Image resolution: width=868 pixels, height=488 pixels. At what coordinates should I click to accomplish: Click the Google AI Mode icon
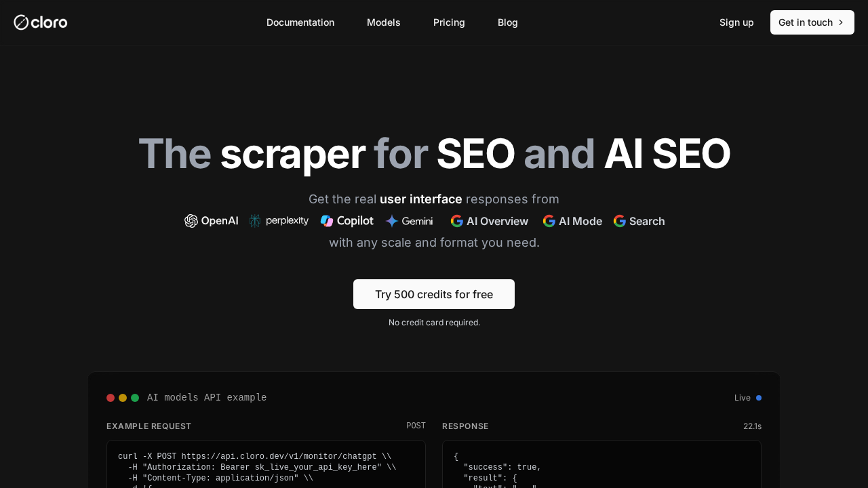[549, 221]
